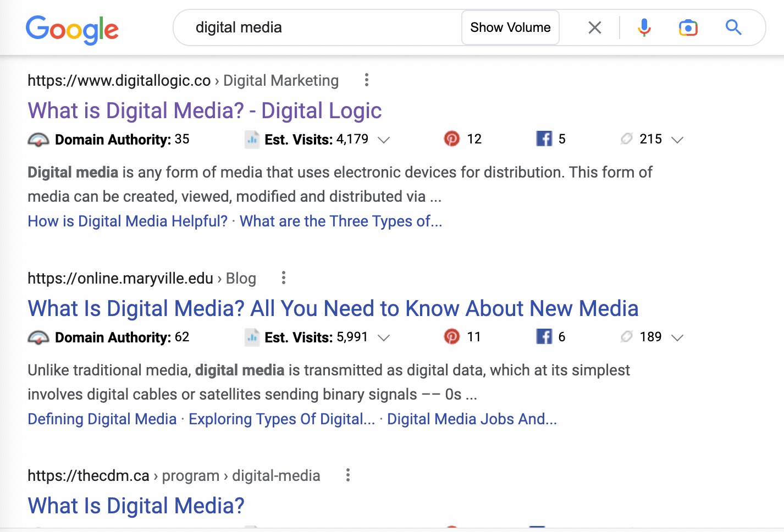The width and height of the screenshot is (784, 532).
Task: Click the Est. Visits chart icon for Maryville
Action: tap(251, 337)
